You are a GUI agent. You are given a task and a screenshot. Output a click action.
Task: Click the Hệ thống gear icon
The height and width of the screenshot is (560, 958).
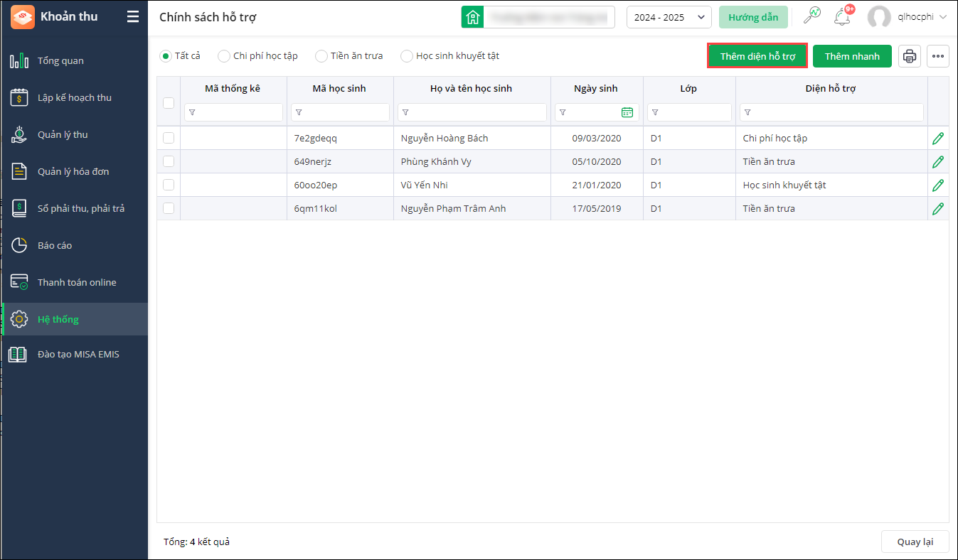[x=19, y=320]
